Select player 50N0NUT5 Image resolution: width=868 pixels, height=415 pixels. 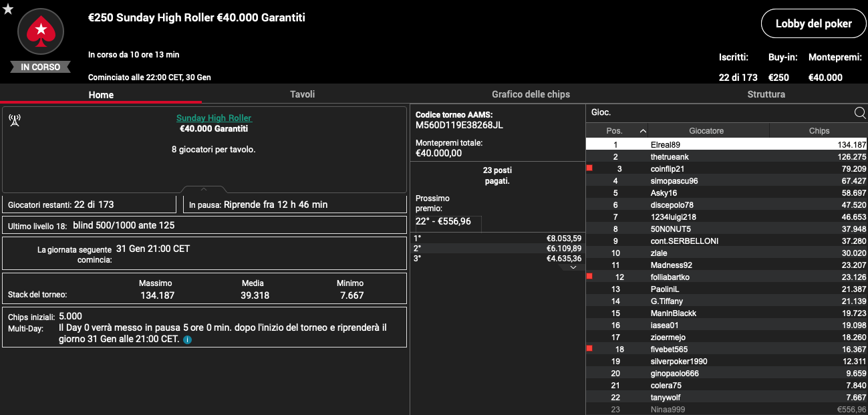(726, 229)
